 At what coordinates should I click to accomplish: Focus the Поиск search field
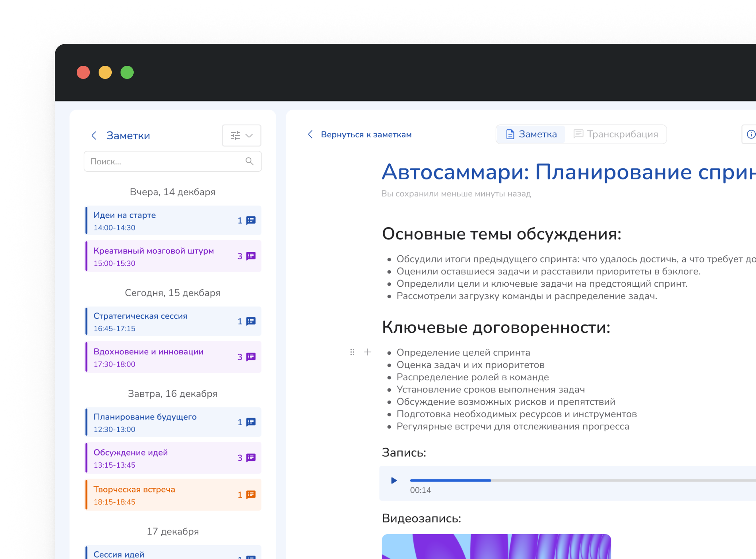[x=164, y=161]
